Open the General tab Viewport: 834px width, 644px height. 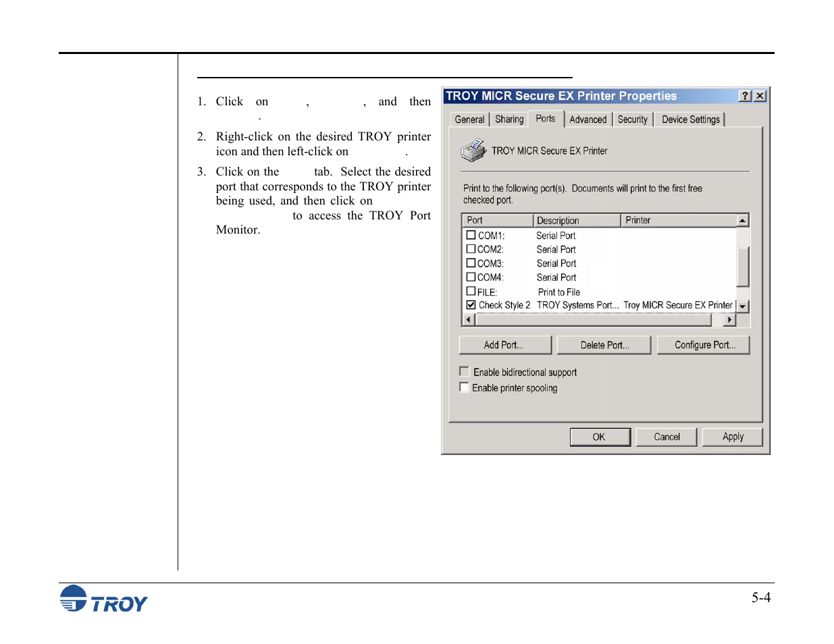point(469,119)
